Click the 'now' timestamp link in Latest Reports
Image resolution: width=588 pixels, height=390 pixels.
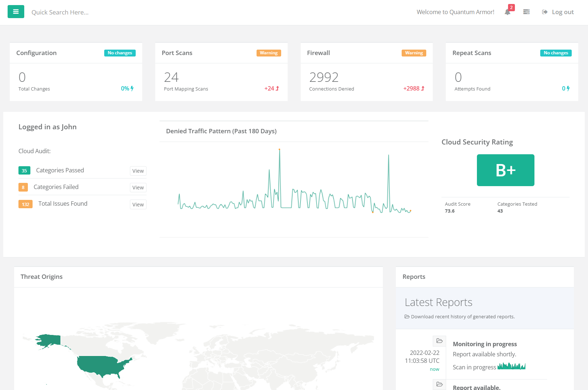click(x=435, y=369)
